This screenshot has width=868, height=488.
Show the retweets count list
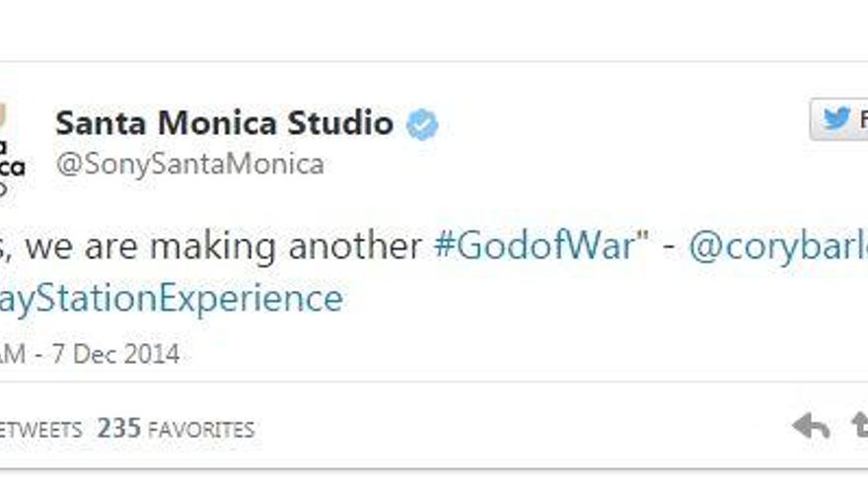click(40, 429)
